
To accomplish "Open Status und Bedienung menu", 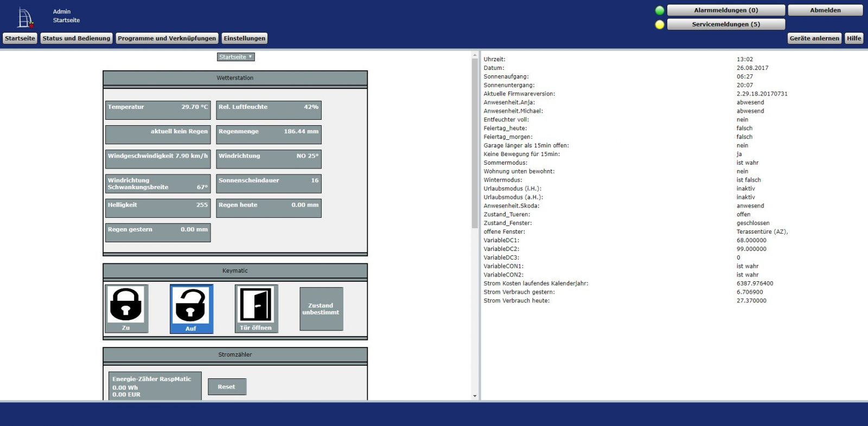I will (x=76, y=38).
